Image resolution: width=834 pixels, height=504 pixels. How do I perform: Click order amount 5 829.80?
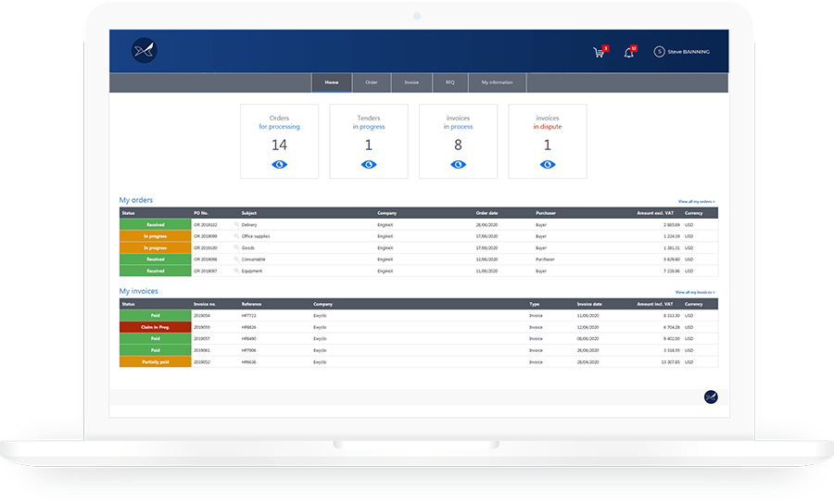pyautogui.click(x=671, y=259)
